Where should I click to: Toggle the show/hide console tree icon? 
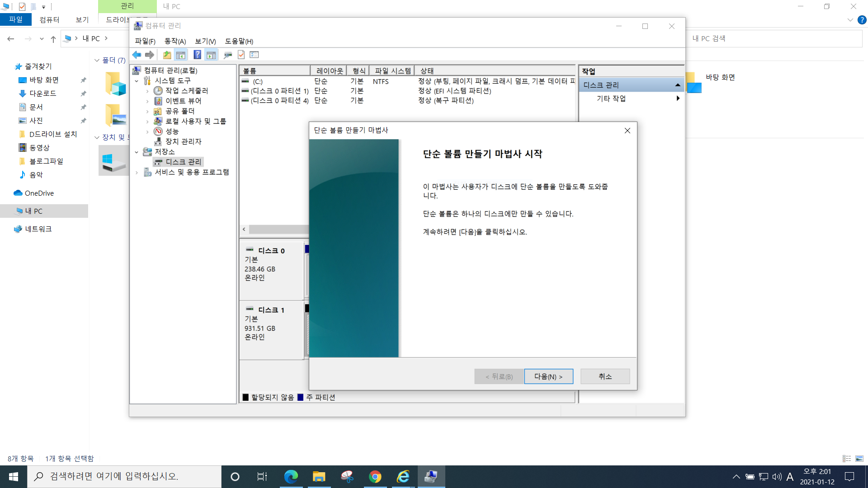181,55
